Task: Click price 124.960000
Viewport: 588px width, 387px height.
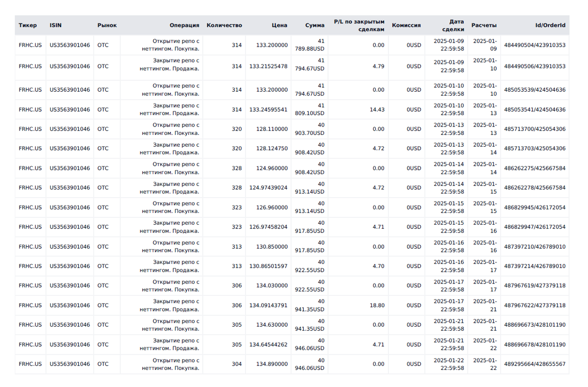Action: point(272,168)
